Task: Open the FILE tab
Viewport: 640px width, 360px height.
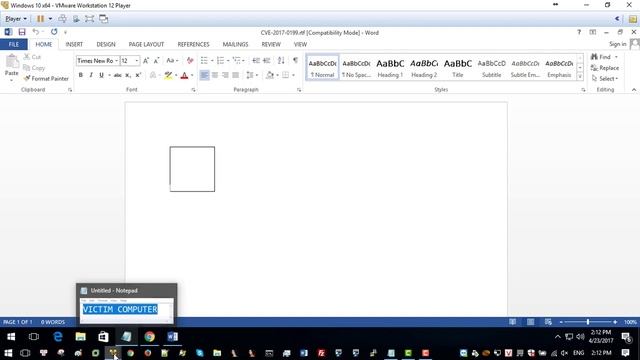Action: (x=14, y=44)
